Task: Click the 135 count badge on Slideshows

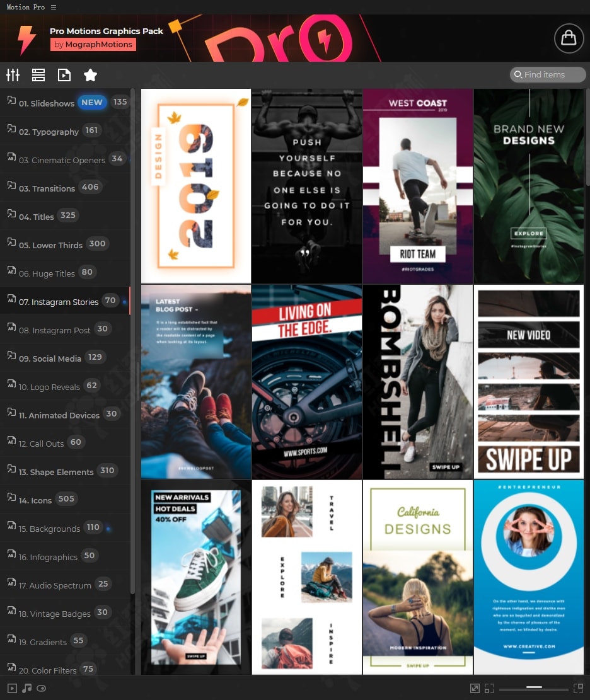Action: (x=120, y=102)
